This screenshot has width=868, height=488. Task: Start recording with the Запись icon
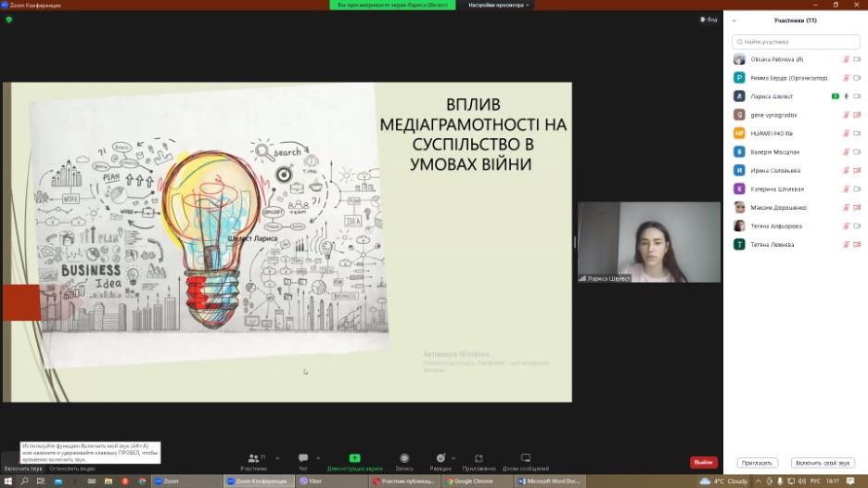point(404,458)
